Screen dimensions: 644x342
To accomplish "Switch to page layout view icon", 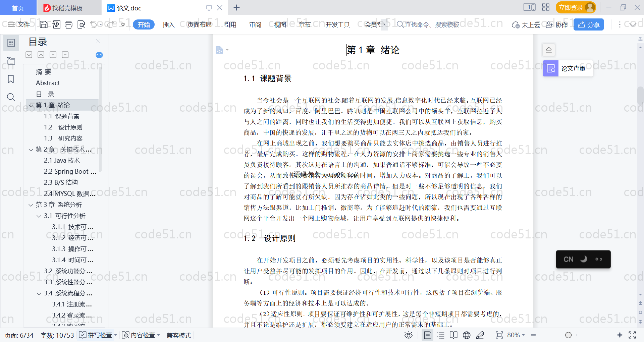I will 427,335.
